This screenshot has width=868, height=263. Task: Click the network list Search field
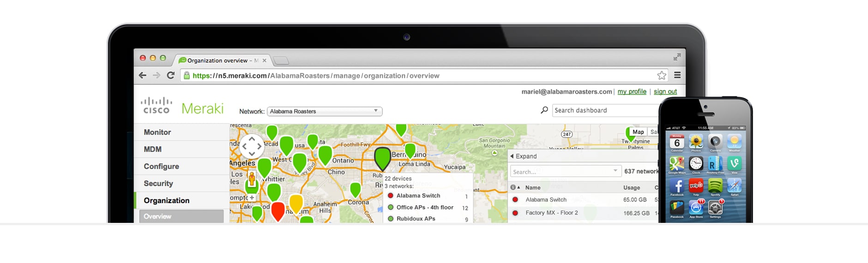(x=566, y=171)
